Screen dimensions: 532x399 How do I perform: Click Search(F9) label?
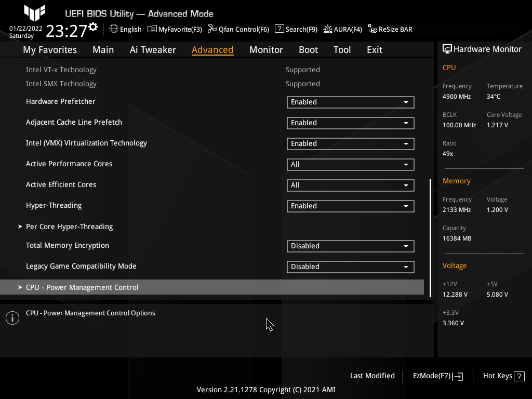click(x=301, y=29)
